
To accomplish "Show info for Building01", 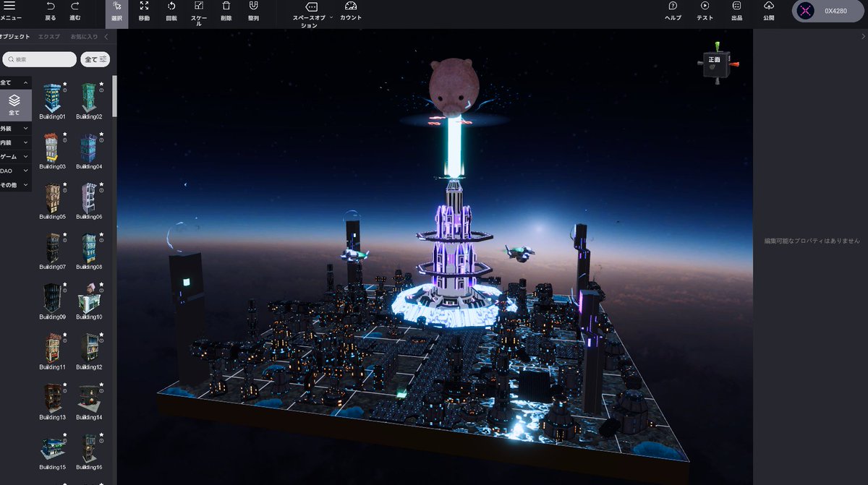I will (65, 90).
